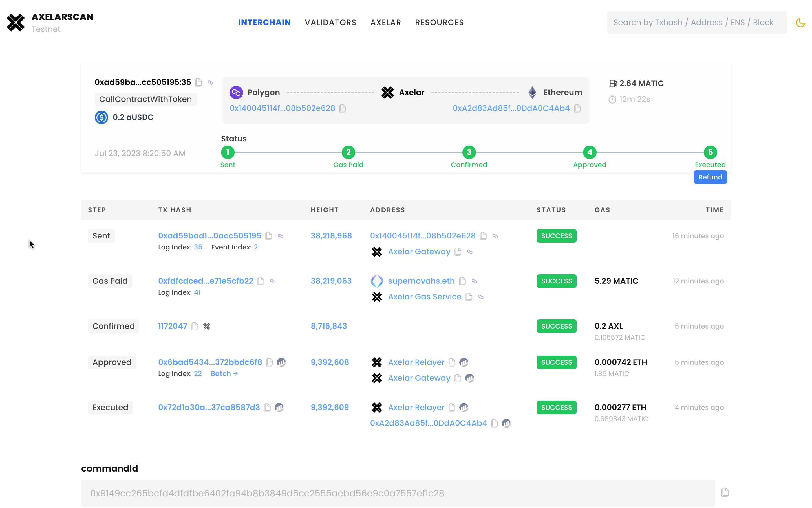This screenshot has height=508, width=812.
Task: Open explorer link icon beside header tx hash
Action: tap(210, 82)
